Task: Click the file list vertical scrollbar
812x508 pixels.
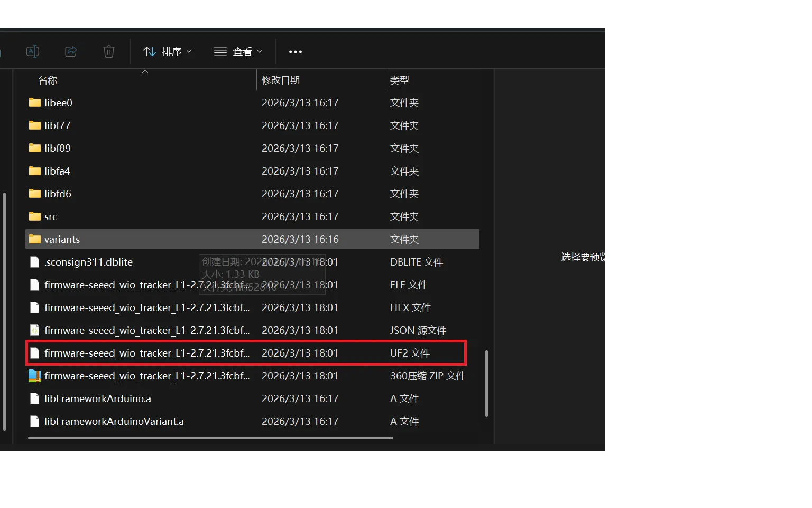Action: pyautogui.click(x=486, y=383)
